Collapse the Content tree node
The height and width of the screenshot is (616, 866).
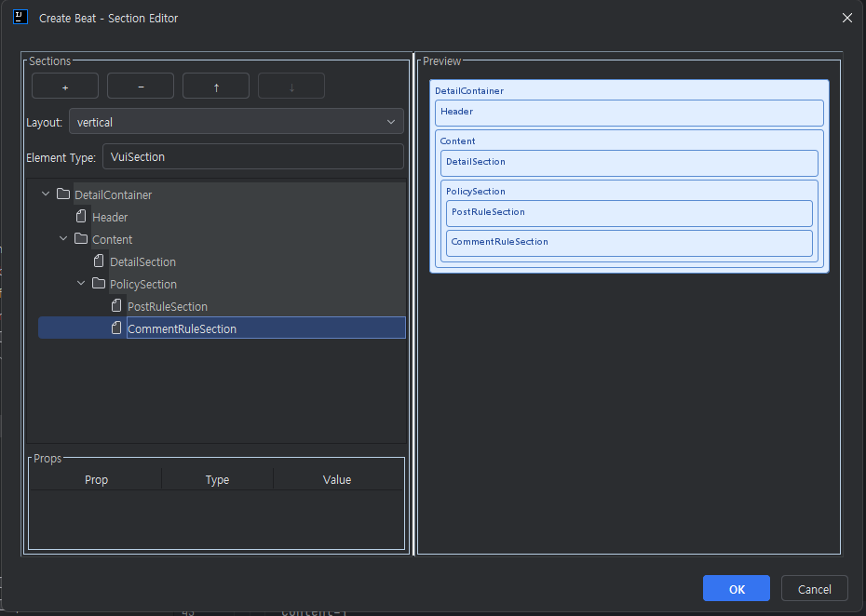pos(63,239)
